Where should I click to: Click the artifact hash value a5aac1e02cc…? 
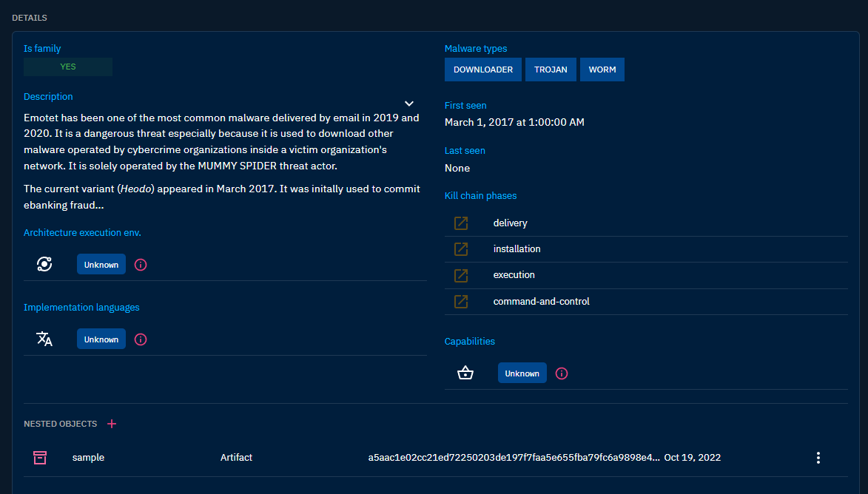514,458
